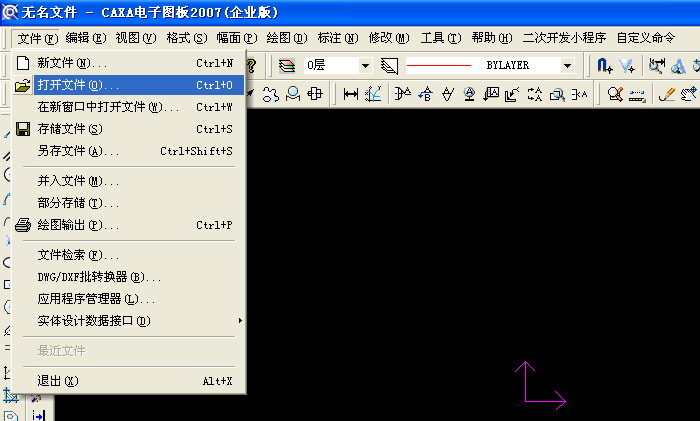Choose 退出(X) to exit

point(129,381)
